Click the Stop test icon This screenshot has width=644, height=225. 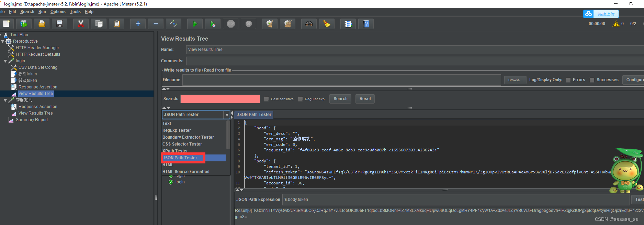tap(231, 24)
